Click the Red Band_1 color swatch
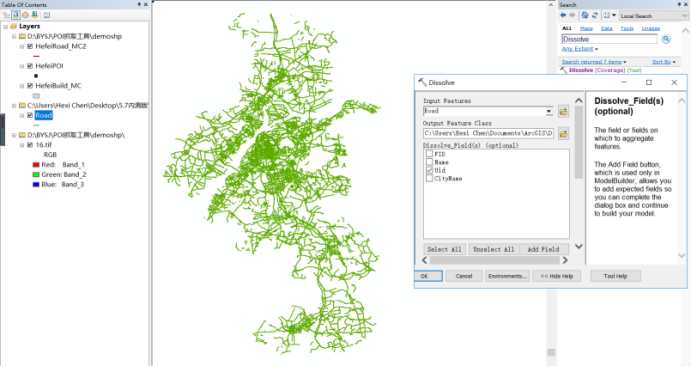The image size is (692, 366). (x=36, y=165)
